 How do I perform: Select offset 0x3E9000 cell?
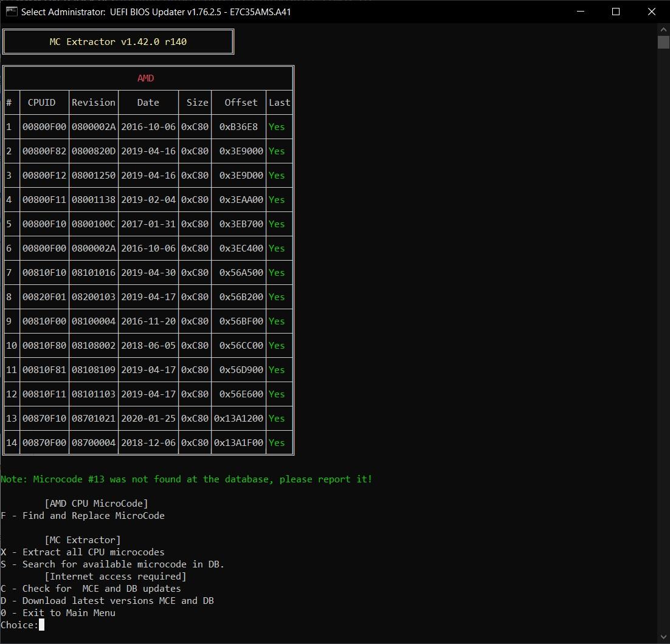click(x=241, y=151)
